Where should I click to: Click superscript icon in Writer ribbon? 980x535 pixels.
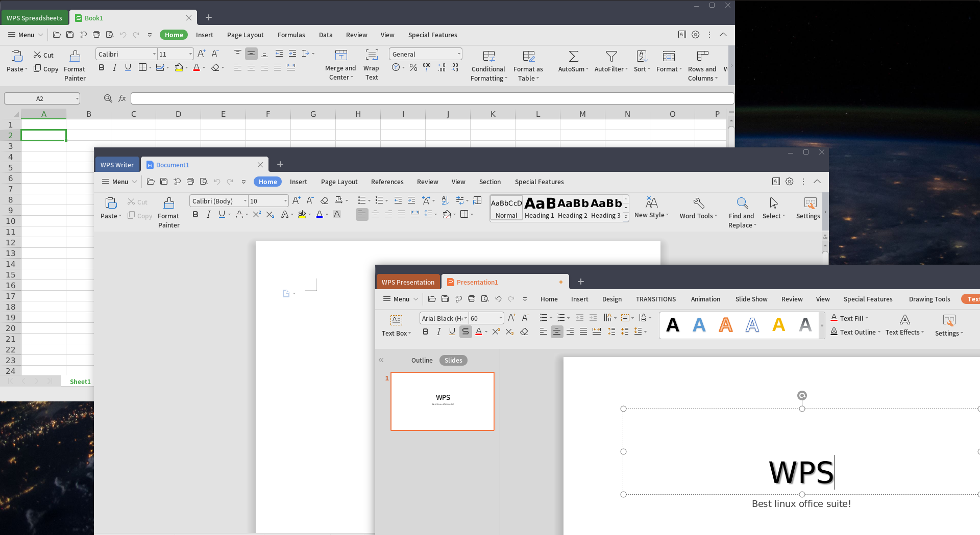point(257,214)
